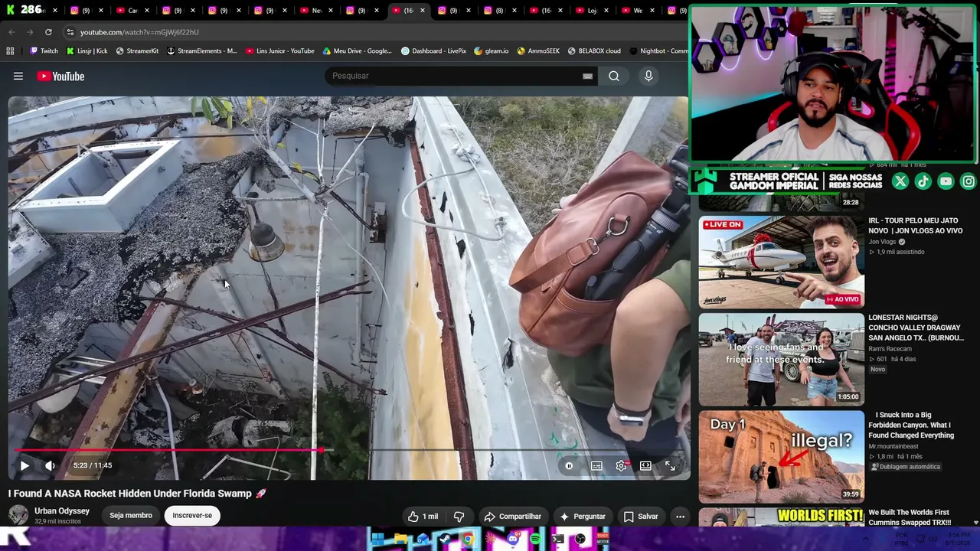
Task: Subscribe with the Inscrever-se button
Action: pyautogui.click(x=192, y=516)
